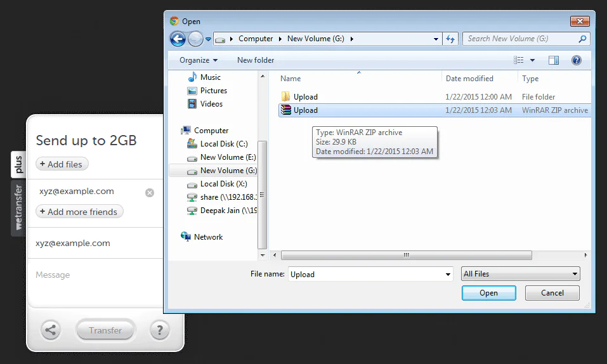Close the Open dialog
The image size is (607, 364).
pyautogui.click(x=580, y=21)
